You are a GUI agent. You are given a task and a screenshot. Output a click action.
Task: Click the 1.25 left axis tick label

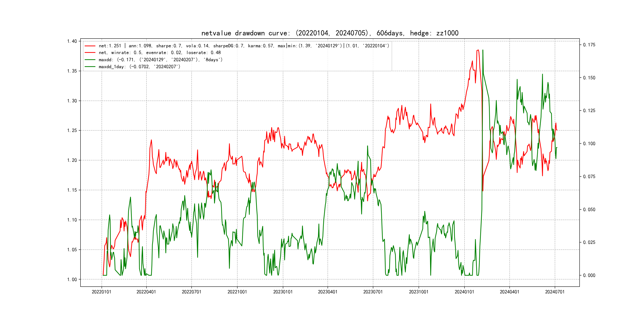(x=72, y=131)
